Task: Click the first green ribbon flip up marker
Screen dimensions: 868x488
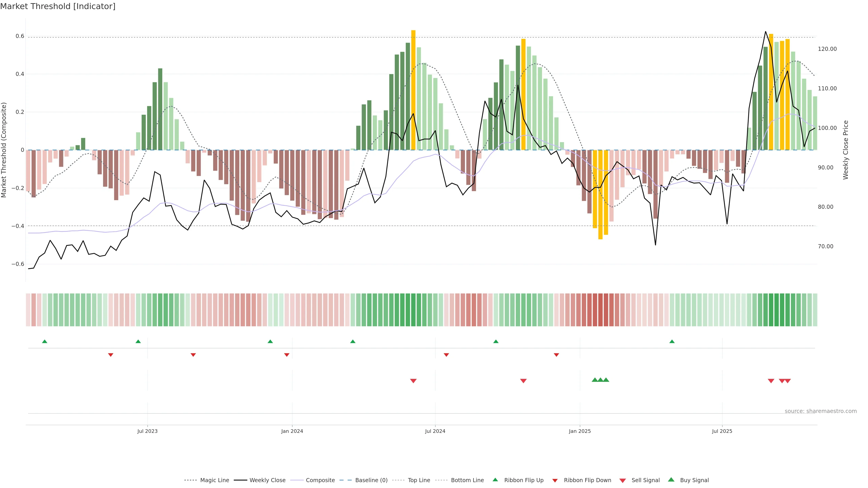Action: click(45, 342)
